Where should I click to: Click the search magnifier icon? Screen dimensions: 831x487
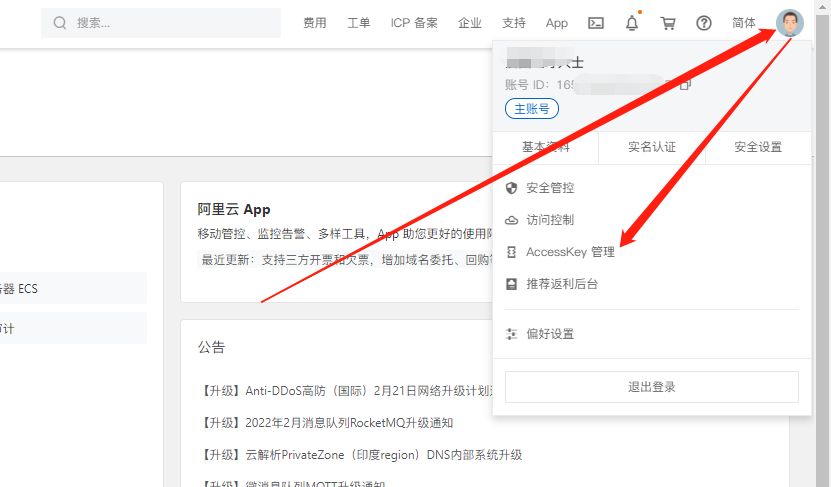60,23
